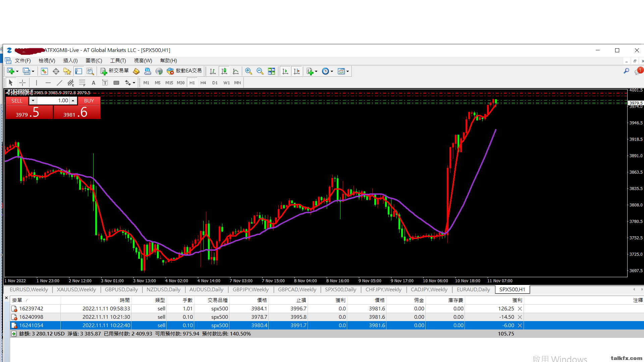This screenshot has width=644, height=362.
Task: Open the search magnifier icon
Action: point(626,71)
